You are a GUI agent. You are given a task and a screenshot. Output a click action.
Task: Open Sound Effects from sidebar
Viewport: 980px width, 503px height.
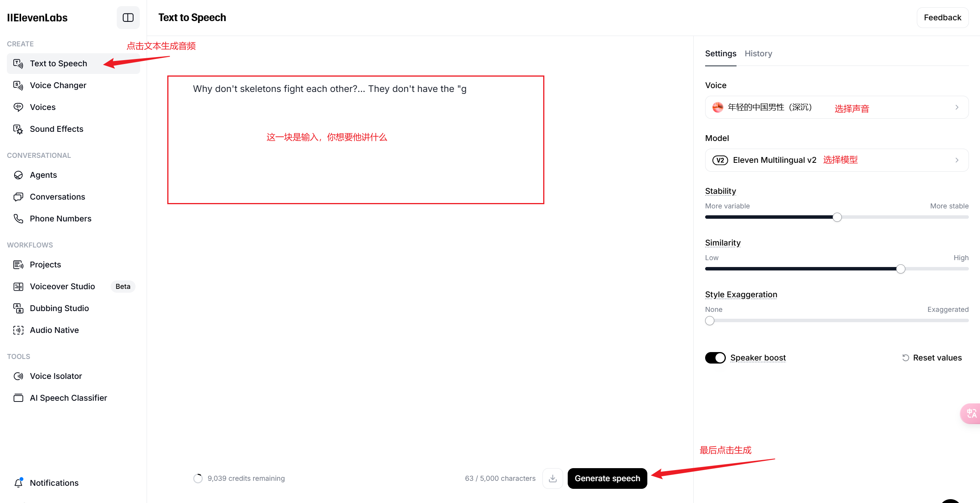pos(56,129)
